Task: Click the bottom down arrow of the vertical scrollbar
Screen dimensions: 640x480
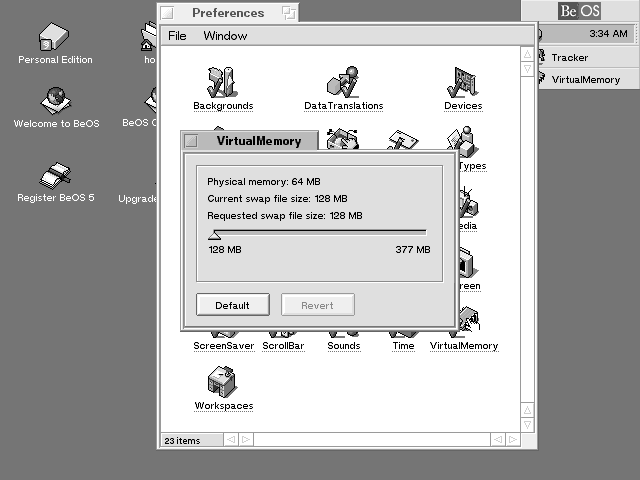Action: point(527,425)
